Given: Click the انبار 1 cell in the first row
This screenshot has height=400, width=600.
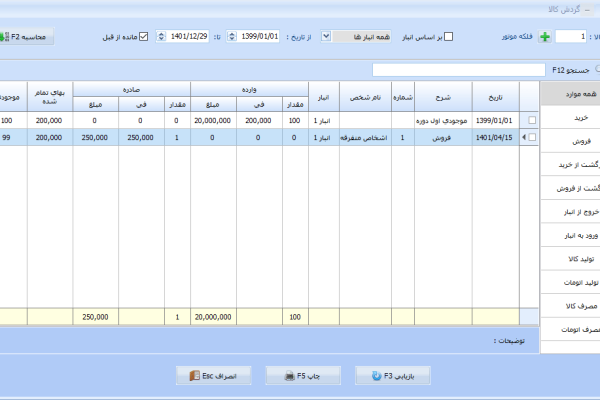Looking at the screenshot, I should 324,121.
